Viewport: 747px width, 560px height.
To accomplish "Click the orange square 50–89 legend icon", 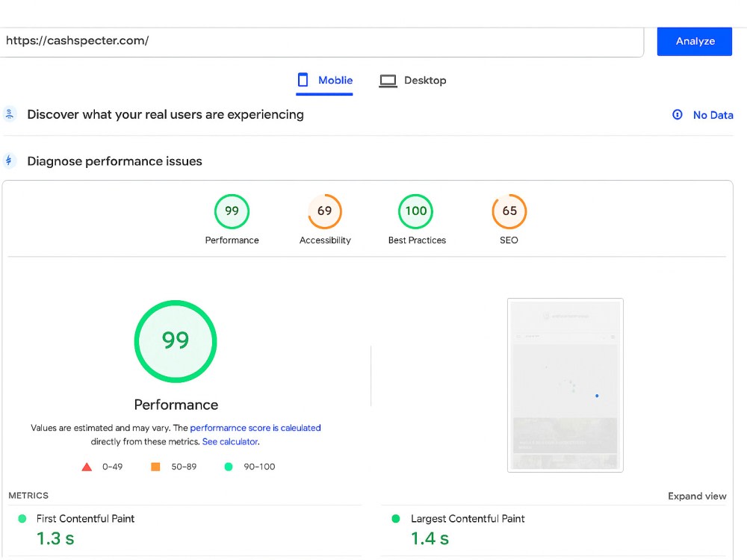I will (x=155, y=467).
